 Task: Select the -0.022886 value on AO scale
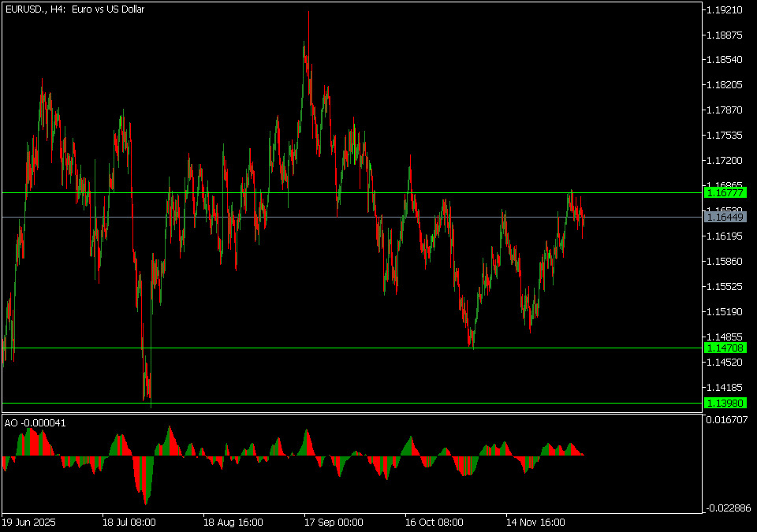point(726,508)
